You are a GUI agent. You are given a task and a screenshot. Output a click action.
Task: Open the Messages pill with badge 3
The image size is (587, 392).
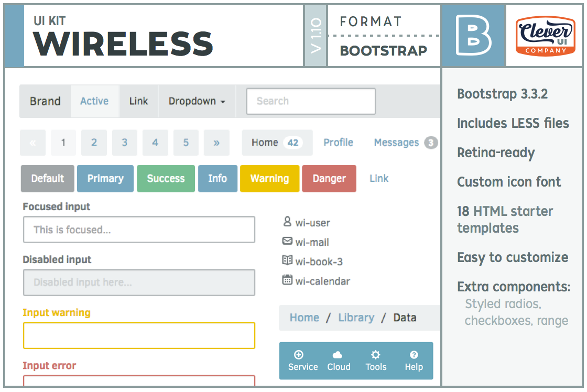(406, 143)
